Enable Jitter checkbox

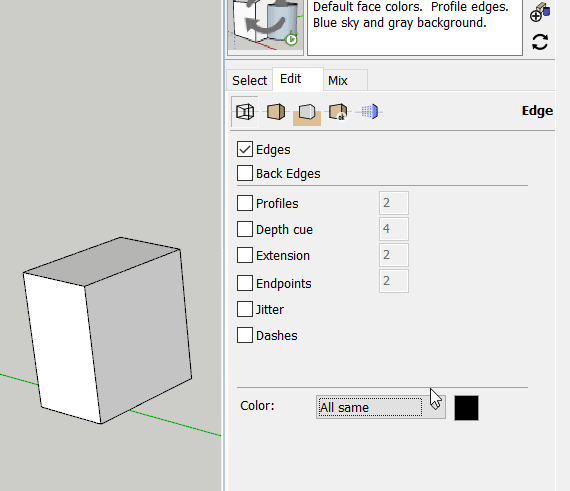point(245,309)
